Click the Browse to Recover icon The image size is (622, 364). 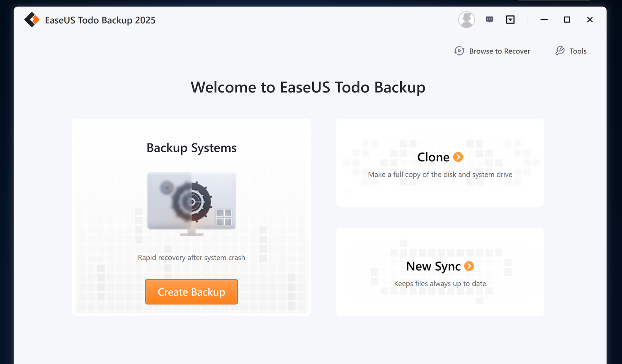[x=459, y=51]
